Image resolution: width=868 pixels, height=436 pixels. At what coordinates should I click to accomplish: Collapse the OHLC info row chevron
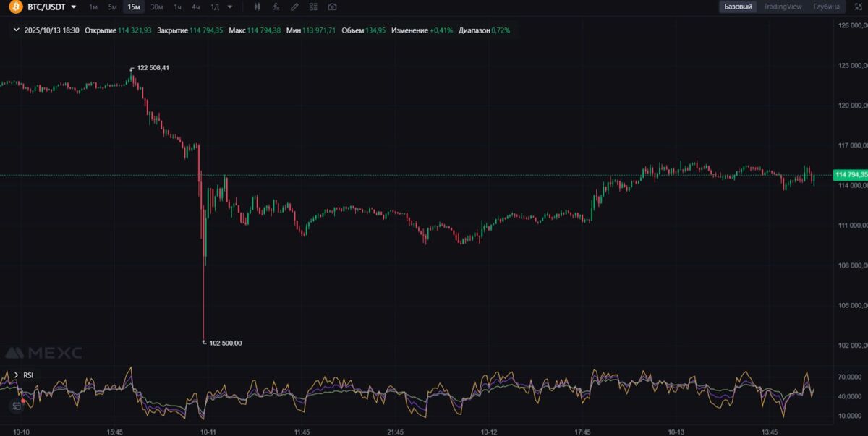coord(16,30)
